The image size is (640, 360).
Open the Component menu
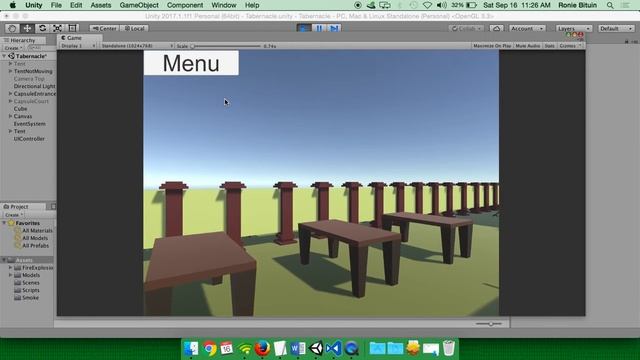[185, 5]
